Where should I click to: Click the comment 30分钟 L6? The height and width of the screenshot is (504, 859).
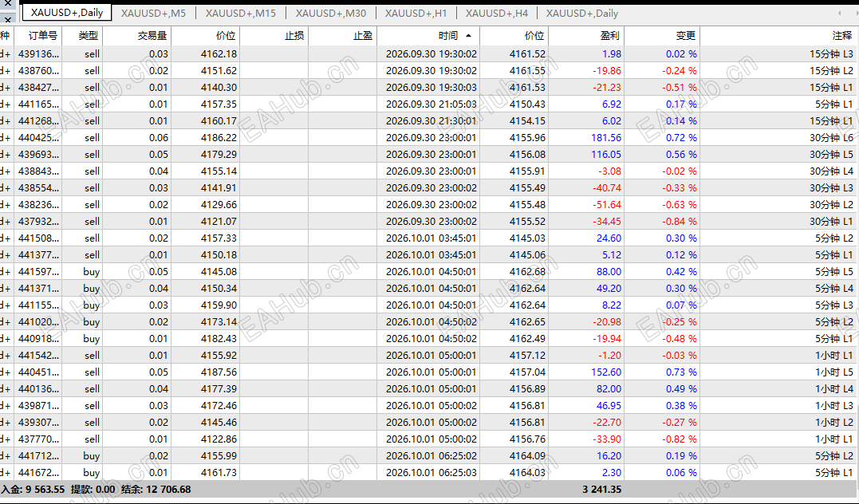tap(831, 137)
